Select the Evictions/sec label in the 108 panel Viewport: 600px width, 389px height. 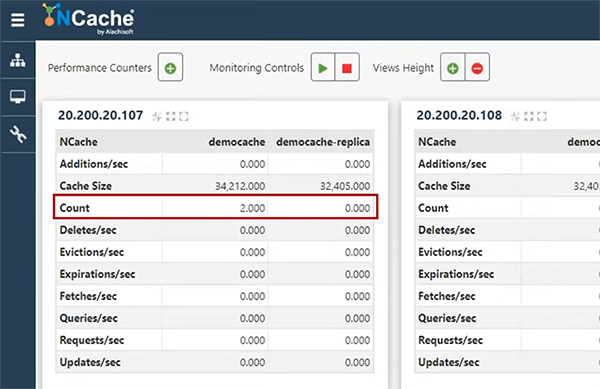coord(450,252)
